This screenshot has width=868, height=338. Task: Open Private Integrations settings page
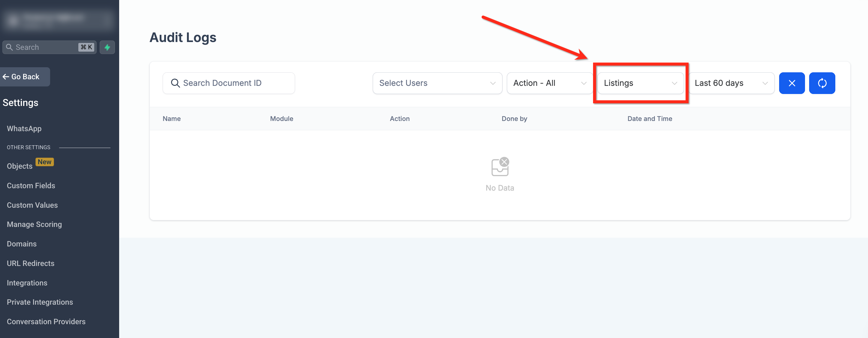pyautogui.click(x=40, y=302)
